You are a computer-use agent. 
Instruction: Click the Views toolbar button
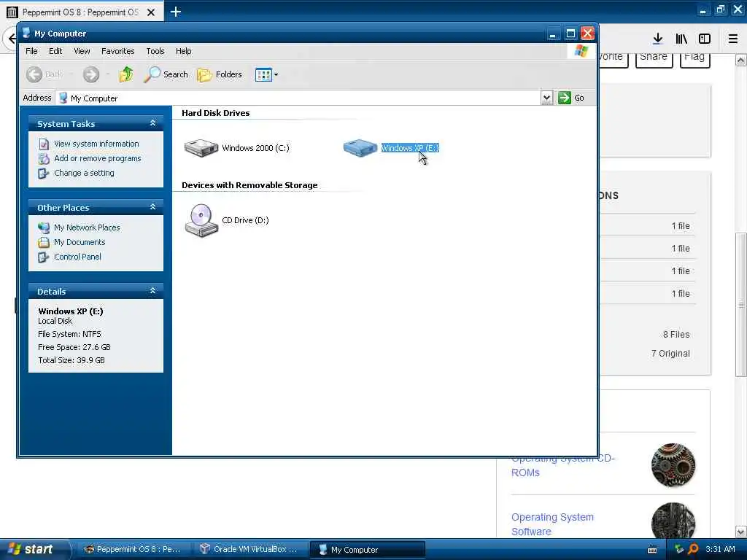(x=263, y=74)
